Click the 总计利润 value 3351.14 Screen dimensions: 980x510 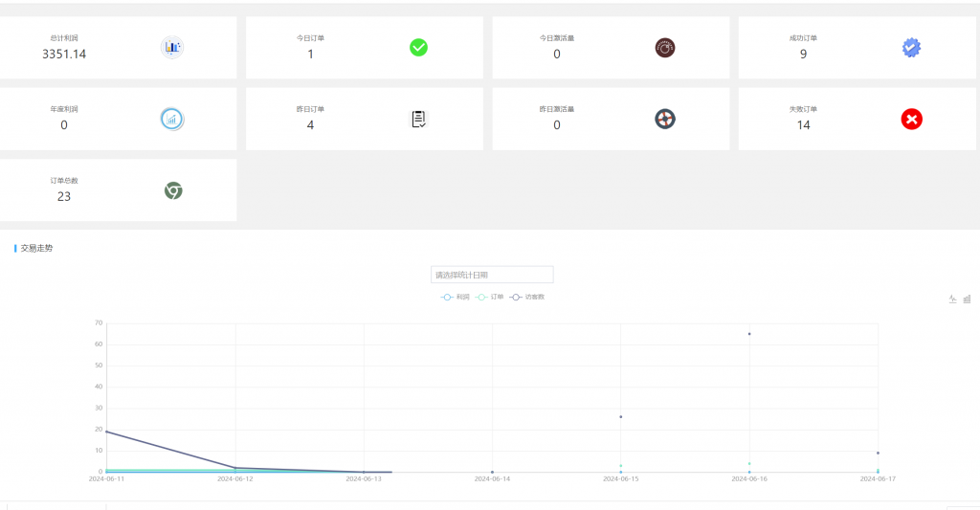[64, 55]
